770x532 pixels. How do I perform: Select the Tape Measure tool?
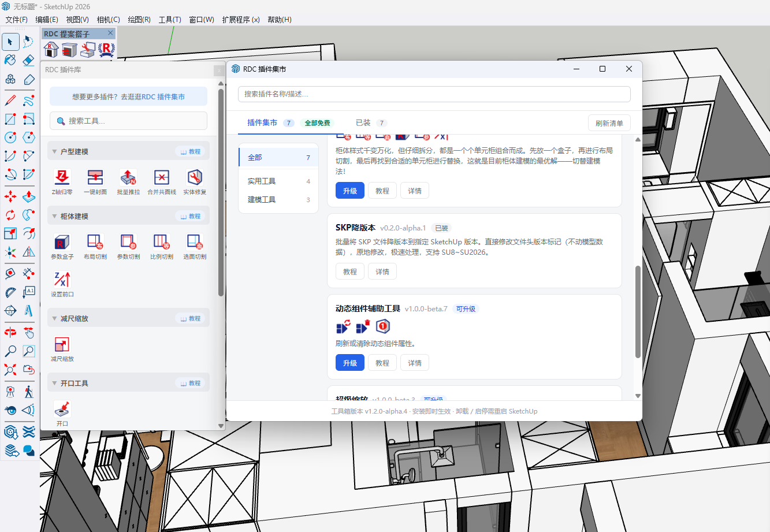[x=10, y=273]
